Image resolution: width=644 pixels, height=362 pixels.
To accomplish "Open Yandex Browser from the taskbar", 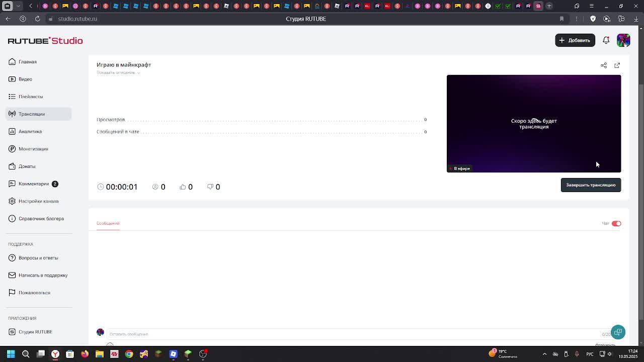I will [x=55, y=354].
